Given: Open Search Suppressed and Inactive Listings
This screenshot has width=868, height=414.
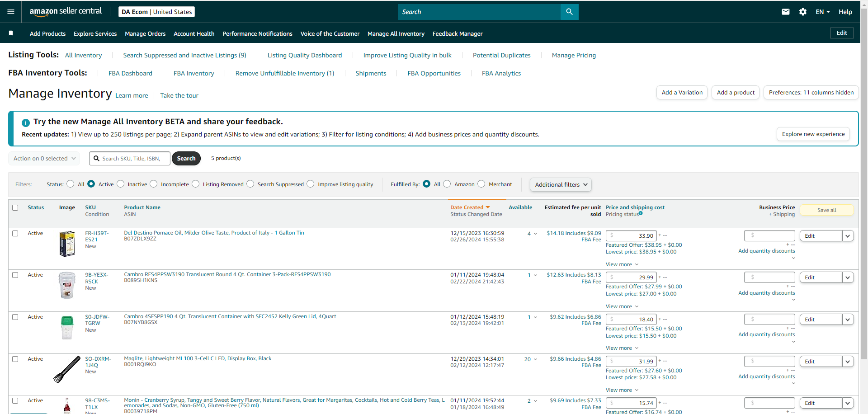Looking at the screenshot, I should [x=184, y=55].
